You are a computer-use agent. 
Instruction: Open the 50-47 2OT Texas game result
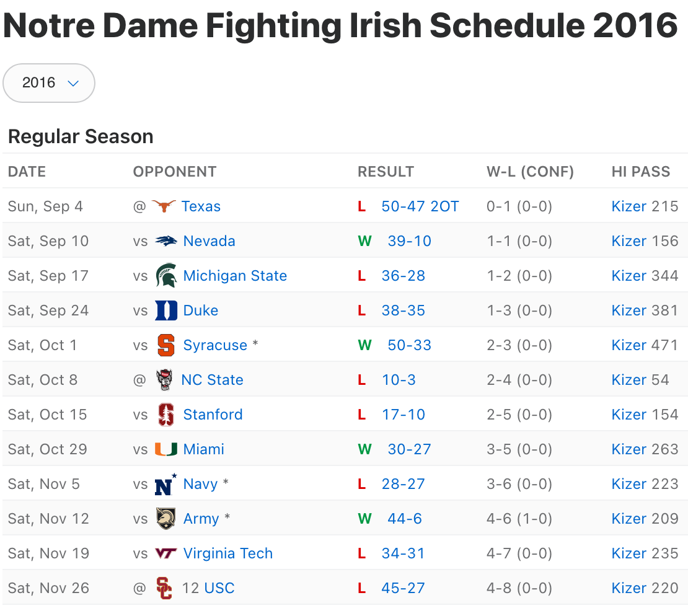point(420,206)
